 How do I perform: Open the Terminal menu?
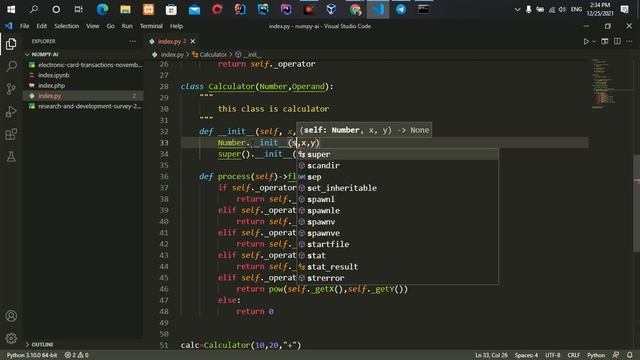click(x=151, y=26)
